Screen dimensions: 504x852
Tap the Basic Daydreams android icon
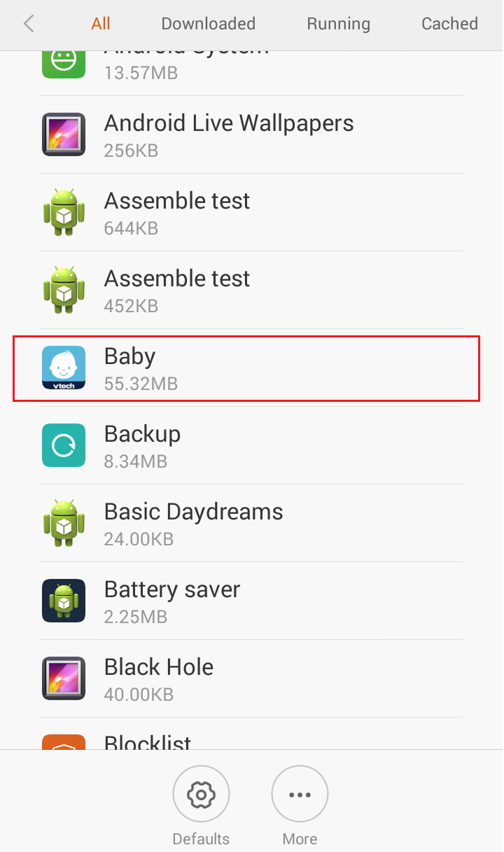[x=64, y=523]
